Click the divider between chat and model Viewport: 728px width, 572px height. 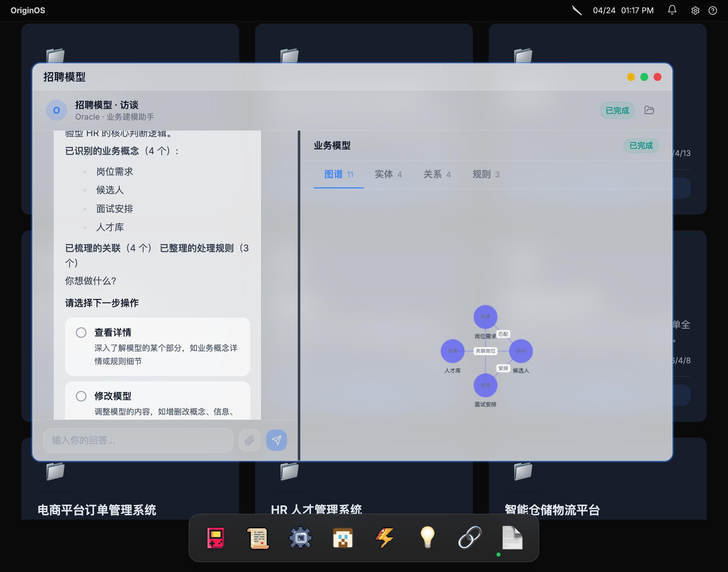299,295
